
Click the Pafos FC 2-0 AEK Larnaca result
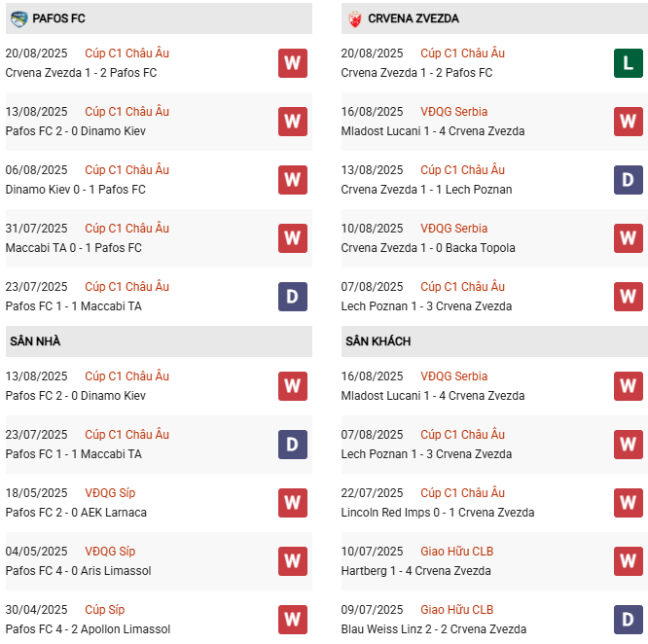pos(76,513)
